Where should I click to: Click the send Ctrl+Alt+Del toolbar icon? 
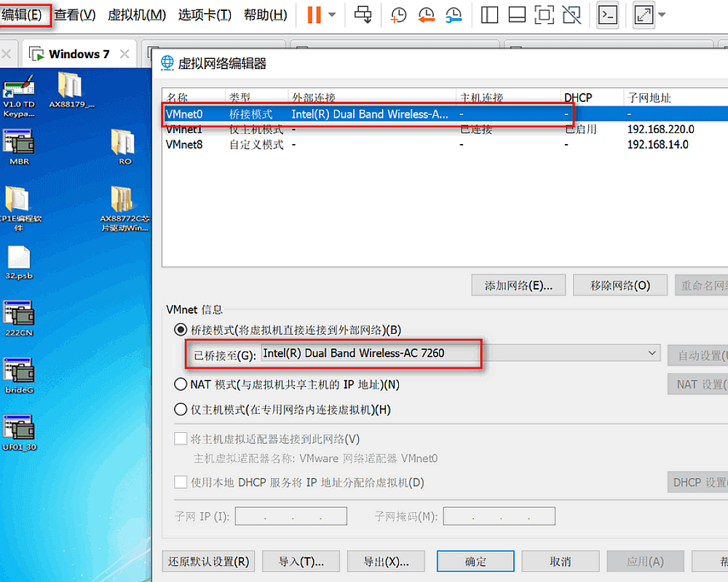(363, 15)
